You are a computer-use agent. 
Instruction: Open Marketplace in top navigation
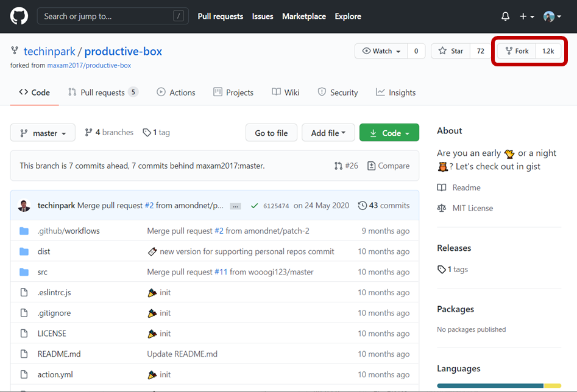click(304, 16)
